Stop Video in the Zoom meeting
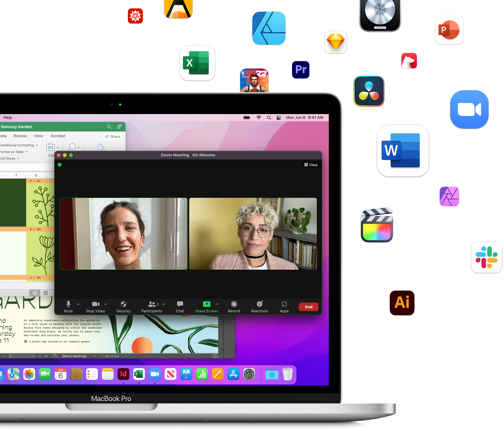 (x=95, y=306)
